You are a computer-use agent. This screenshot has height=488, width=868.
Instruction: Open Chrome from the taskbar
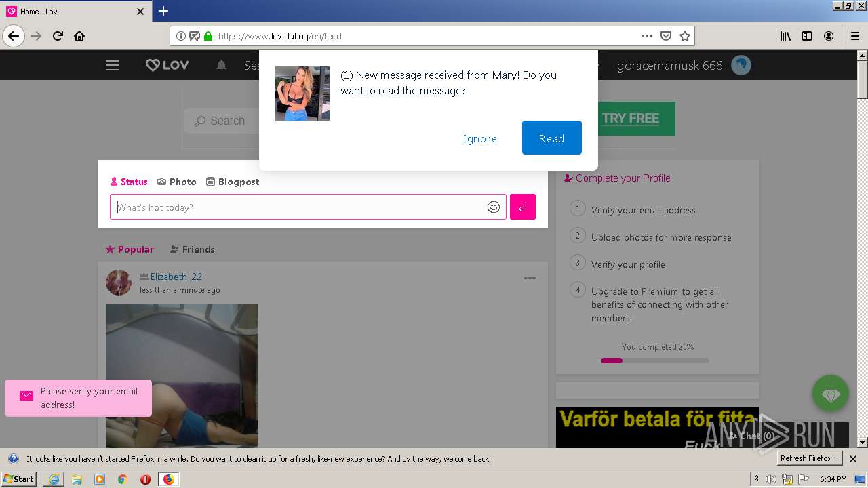click(x=122, y=479)
